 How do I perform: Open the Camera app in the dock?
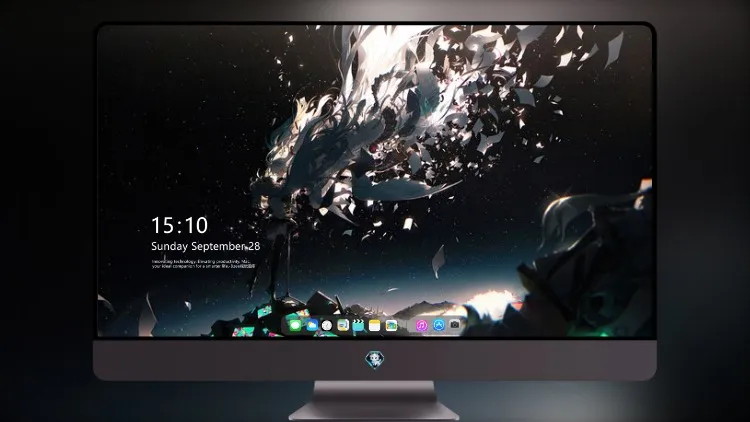[x=455, y=325]
